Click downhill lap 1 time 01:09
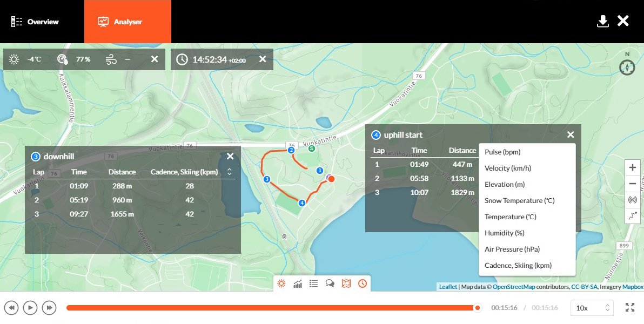This screenshot has height=324, width=644. pos(79,186)
